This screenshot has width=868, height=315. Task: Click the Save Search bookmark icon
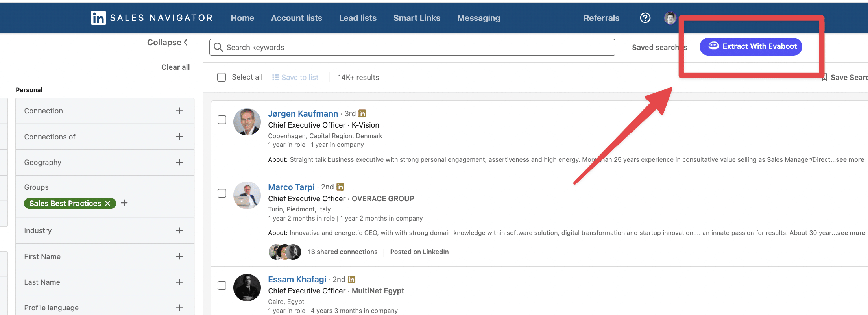coord(824,78)
